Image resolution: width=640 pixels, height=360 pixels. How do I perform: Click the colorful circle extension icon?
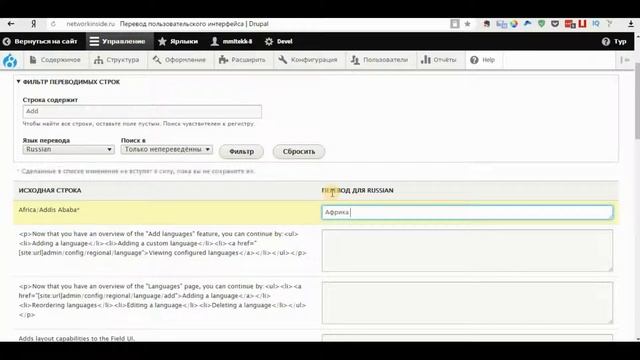click(x=514, y=24)
